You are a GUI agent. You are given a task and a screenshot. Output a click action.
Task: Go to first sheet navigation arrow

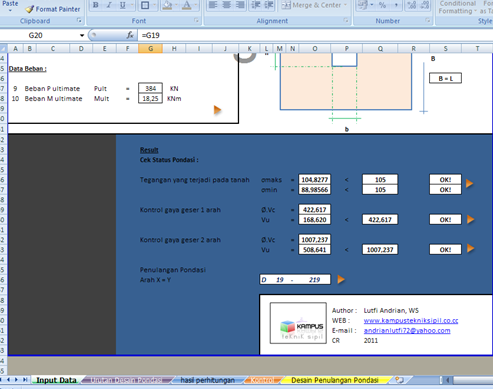point(2,380)
